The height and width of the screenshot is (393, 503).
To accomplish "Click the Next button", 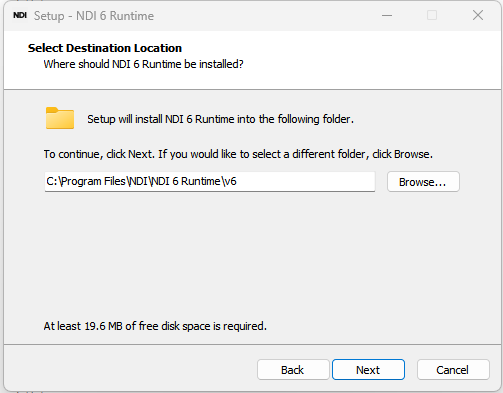I will (x=368, y=370).
